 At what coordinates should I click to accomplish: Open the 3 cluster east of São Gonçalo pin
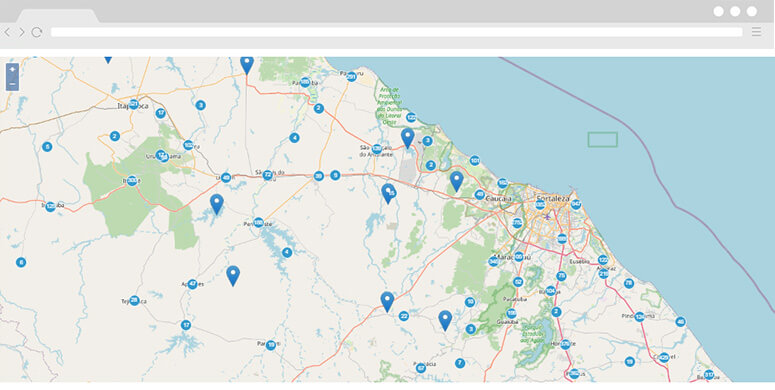tap(428, 141)
